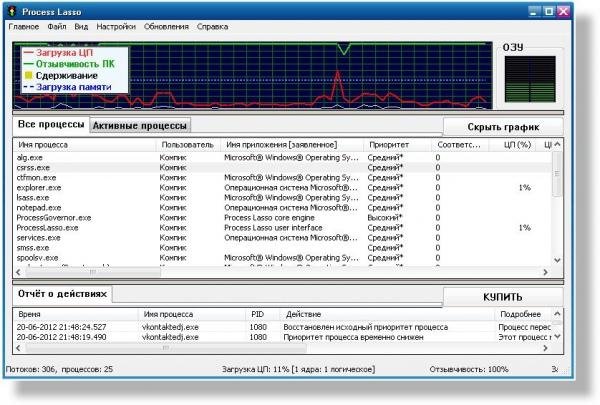
Task: Click the process list scroll up arrow
Action: click(x=557, y=144)
